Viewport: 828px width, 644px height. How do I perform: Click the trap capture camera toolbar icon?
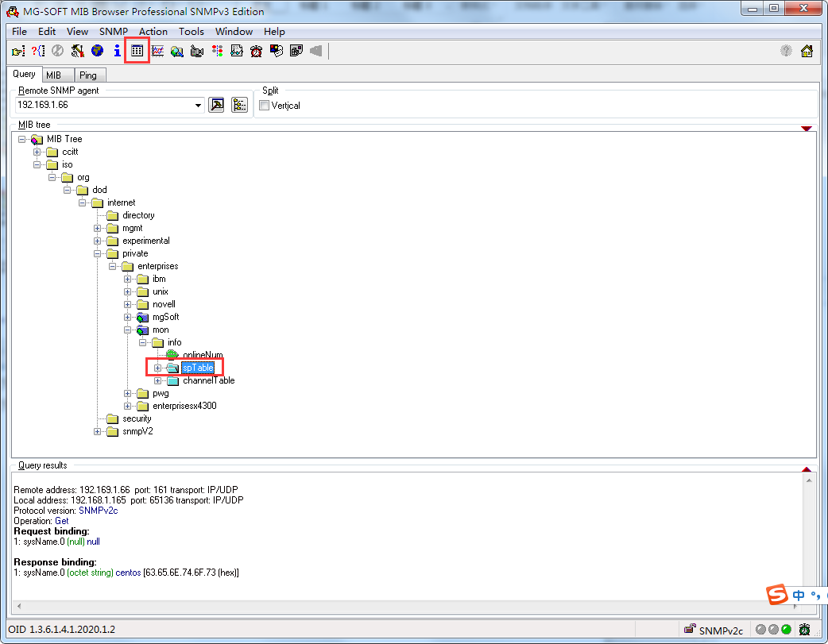click(197, 50)
